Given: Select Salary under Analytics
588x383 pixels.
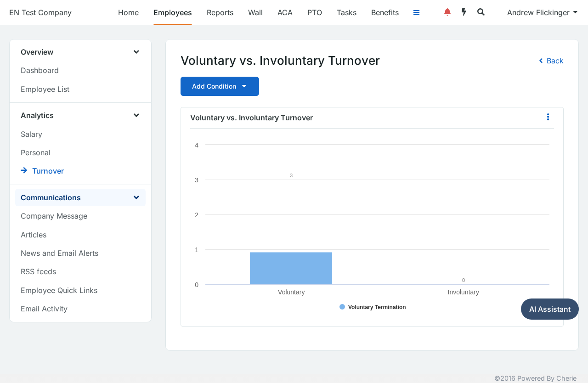Looking at the screenshot, I should click(x=31, y=134).
